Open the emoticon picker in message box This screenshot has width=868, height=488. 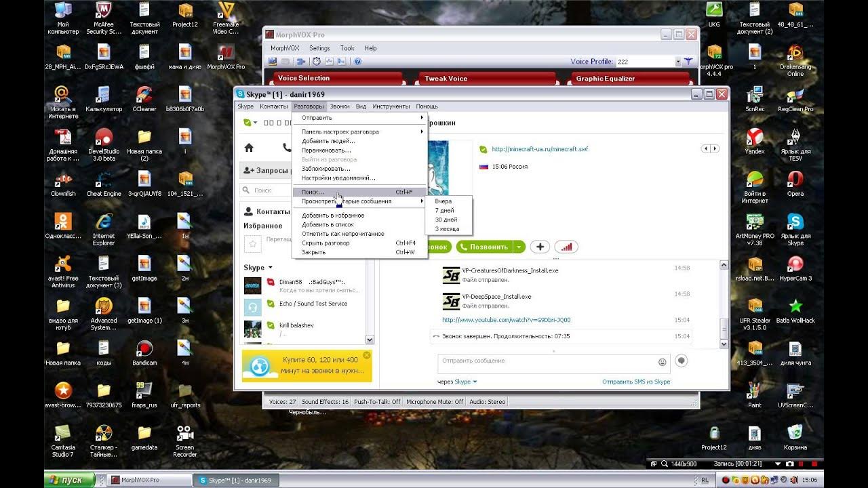[662, 362]
